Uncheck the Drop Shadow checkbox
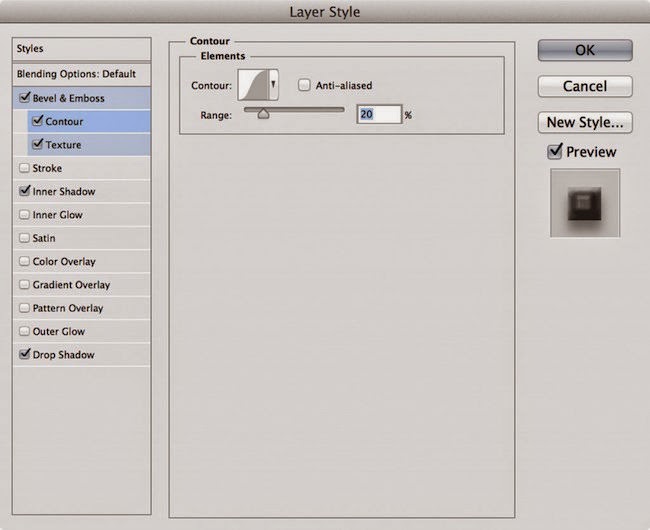 click(x=24, y=354)
